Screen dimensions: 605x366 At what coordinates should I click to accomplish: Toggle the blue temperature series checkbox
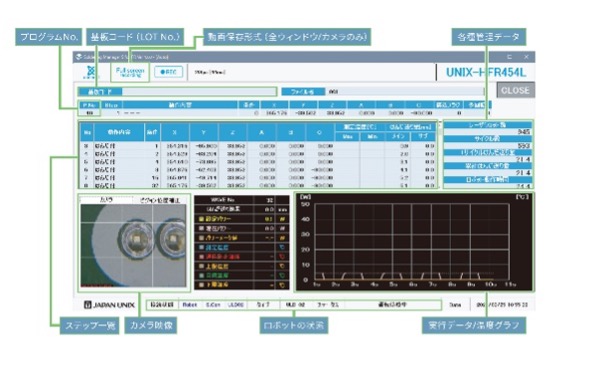tap(201, 247)
